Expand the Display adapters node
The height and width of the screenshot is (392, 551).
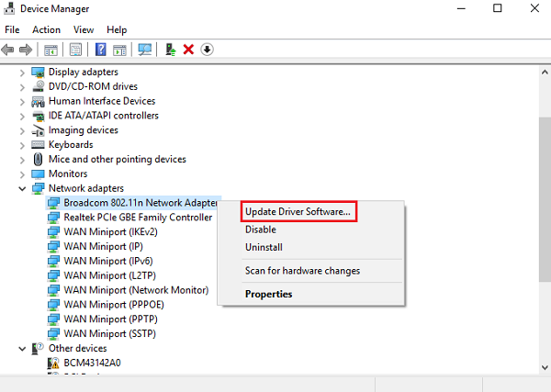coord(22,73)
